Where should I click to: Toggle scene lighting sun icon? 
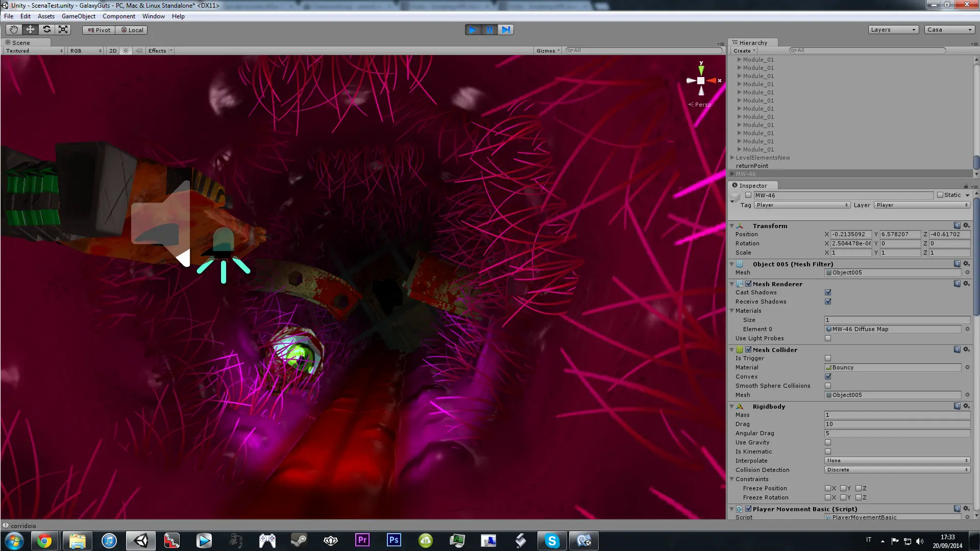click(x=126, y=51)
